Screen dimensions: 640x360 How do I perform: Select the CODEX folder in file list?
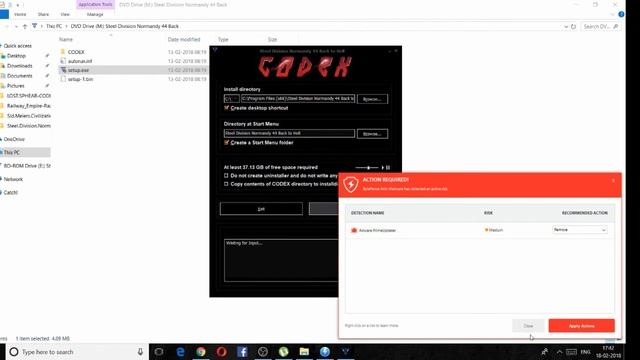(76, 52)
